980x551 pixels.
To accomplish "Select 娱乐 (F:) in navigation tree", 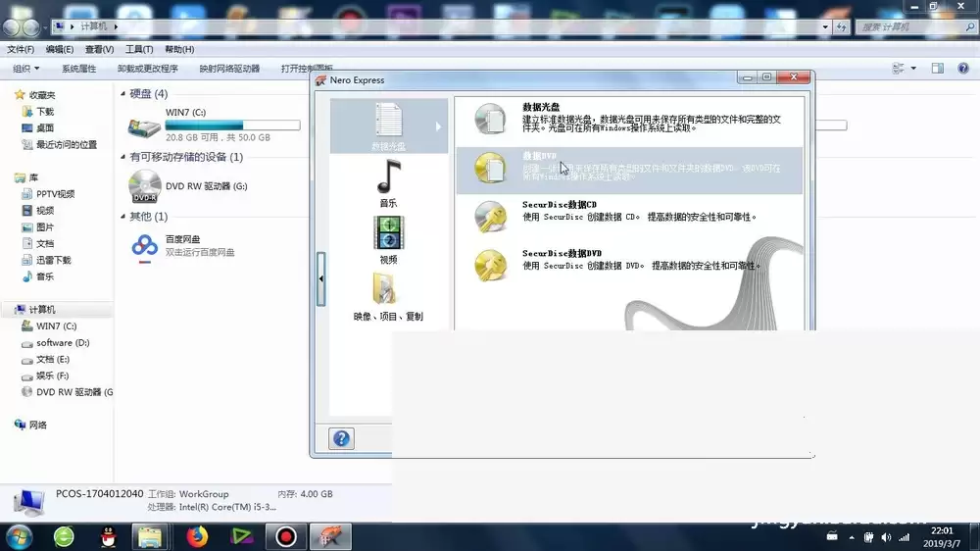I will (x=53, y=376).
